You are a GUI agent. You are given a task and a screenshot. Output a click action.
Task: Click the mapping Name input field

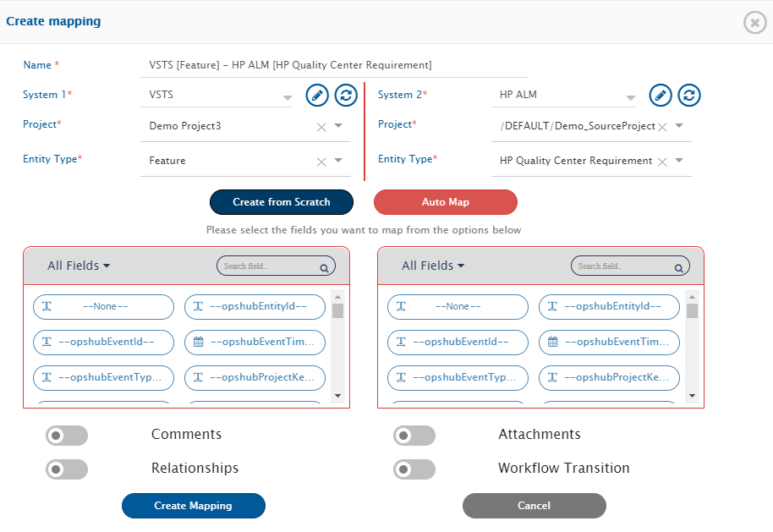pyautogui.click(x=334, y=65)
